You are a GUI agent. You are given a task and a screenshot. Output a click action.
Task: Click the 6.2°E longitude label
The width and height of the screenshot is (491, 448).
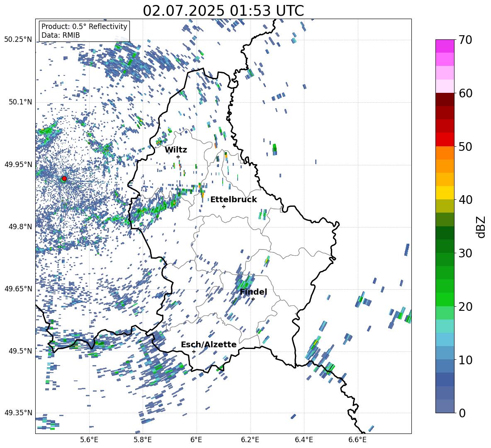250,440
